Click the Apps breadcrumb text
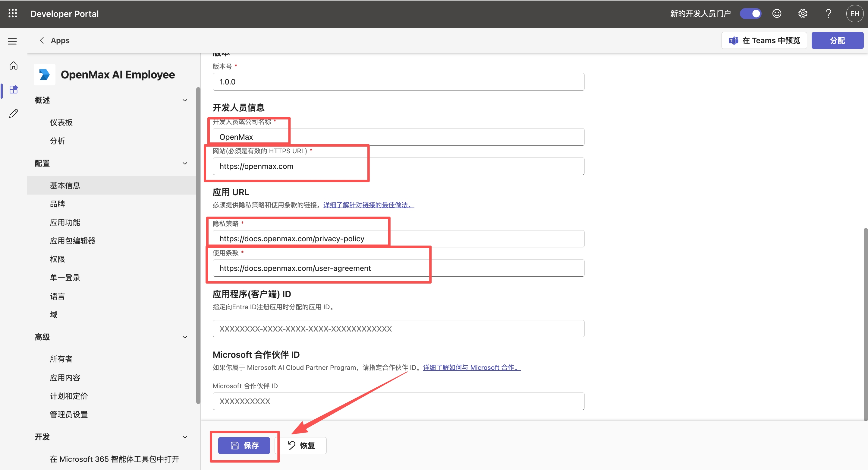The width and height of the screenshot is (868, 470). [60, 40]
